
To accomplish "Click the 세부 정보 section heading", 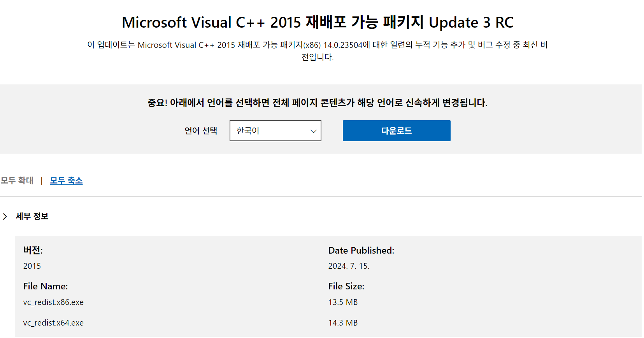I will [x=32, y=216].
